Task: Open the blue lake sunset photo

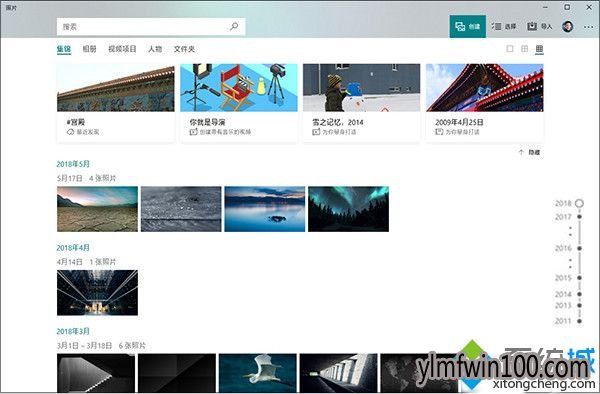Action: pos(265,209)
